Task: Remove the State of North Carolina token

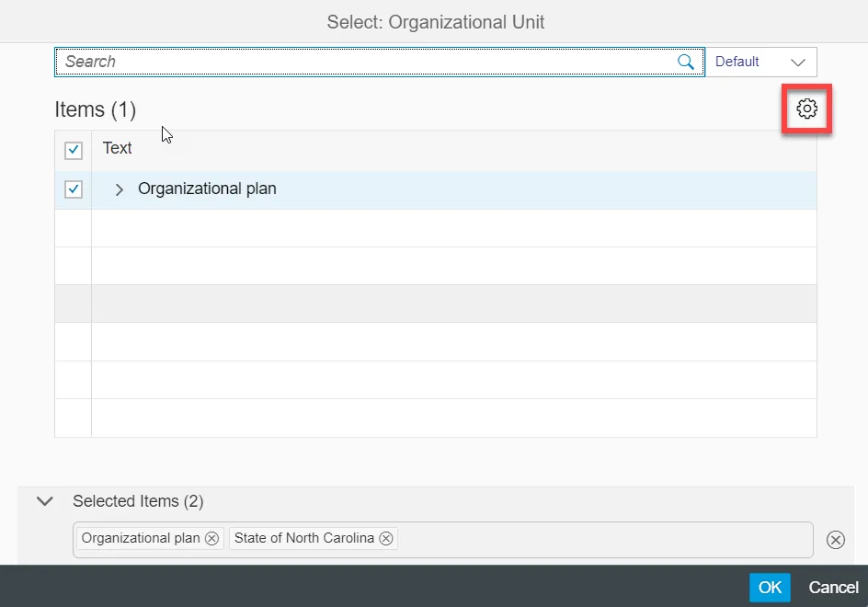Action: click(x=386, y=539)
